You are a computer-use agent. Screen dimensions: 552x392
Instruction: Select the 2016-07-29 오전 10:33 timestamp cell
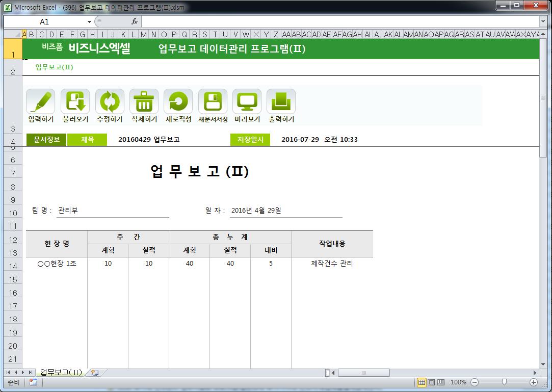(x=319, y=140)
